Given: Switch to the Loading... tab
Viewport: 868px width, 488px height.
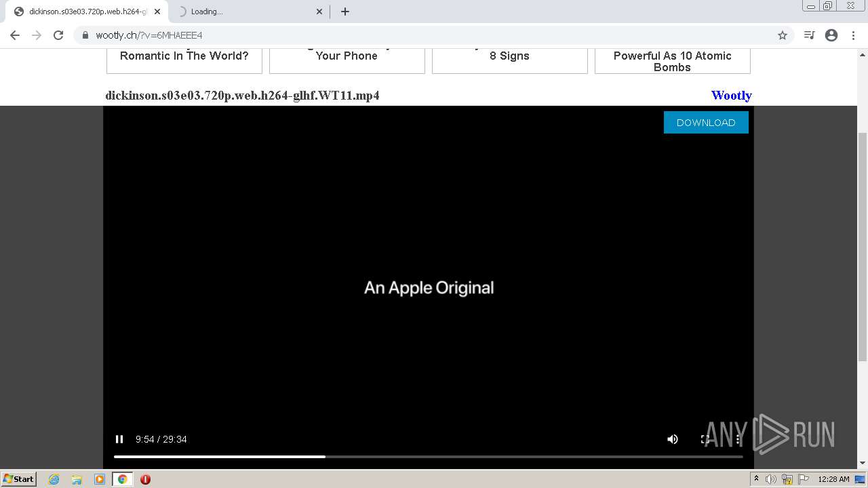Looking at the screenshot, I should pyautogui.click(x=250, y=12).
